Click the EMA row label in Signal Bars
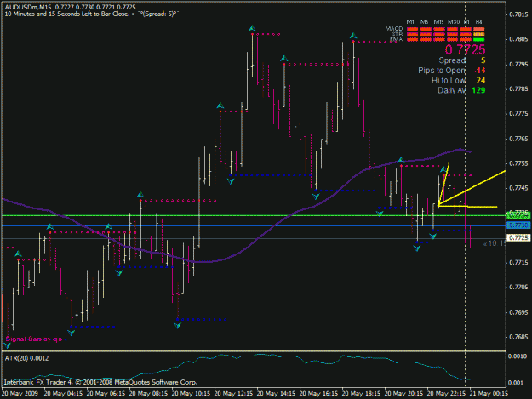This screenshot has height=399, width=532. tap(397, 40)
